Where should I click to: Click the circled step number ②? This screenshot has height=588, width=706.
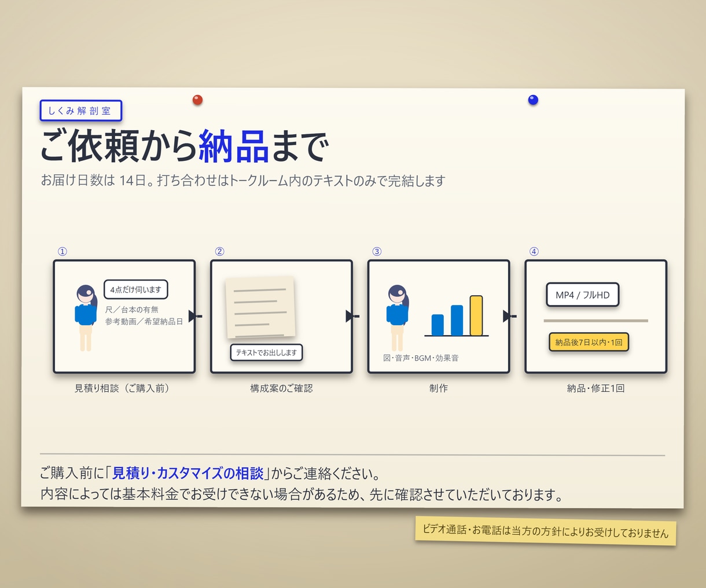219,251
